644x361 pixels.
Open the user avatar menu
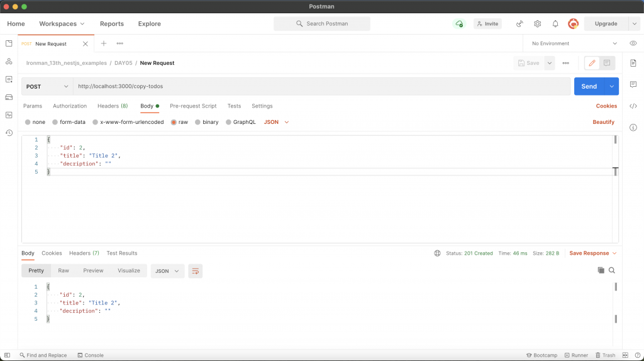[x=574, y=24]
